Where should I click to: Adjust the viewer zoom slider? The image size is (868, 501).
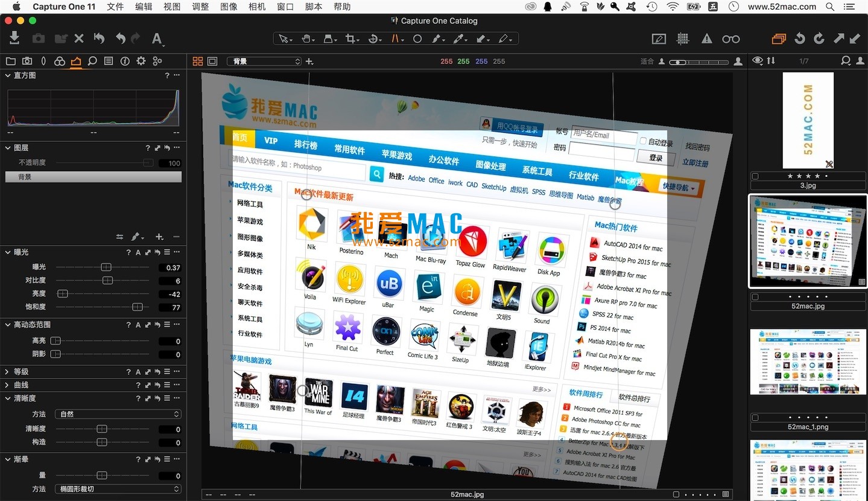click(x=698, y=62)
